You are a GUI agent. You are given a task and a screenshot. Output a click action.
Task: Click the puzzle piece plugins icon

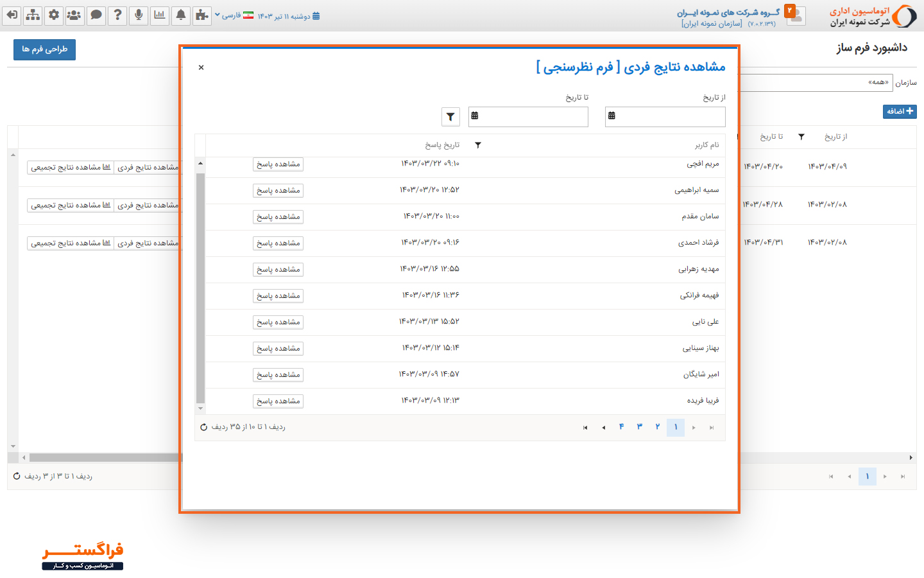point(202,15)
